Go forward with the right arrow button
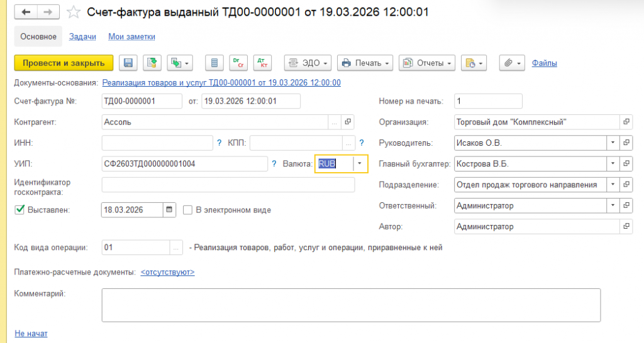644x343 pixels. [x=48, y=12]
